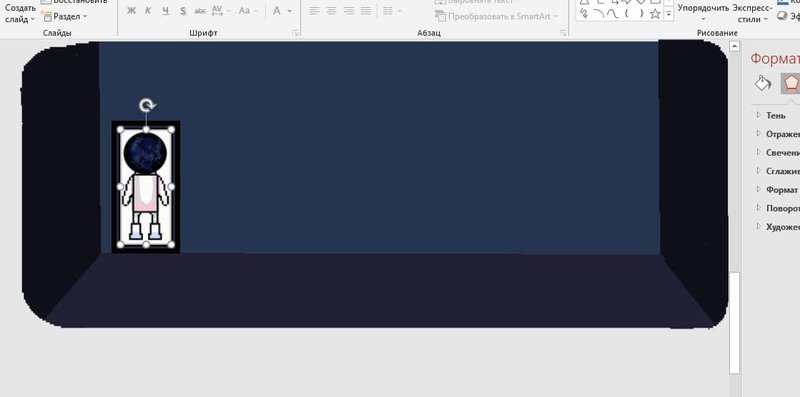Select freeform scribble shape

coord(584,14)
